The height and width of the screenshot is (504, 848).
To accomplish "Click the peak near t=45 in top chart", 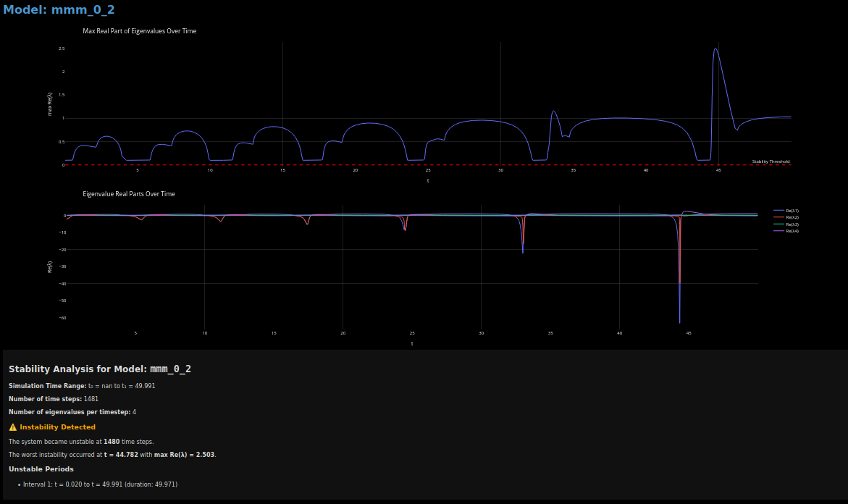I will 715,49.
